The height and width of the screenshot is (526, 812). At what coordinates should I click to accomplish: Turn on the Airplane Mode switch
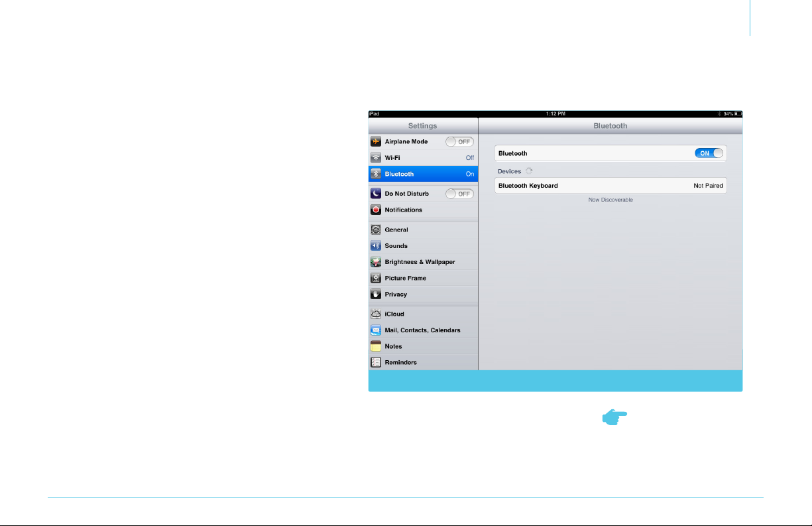(459, 141)
